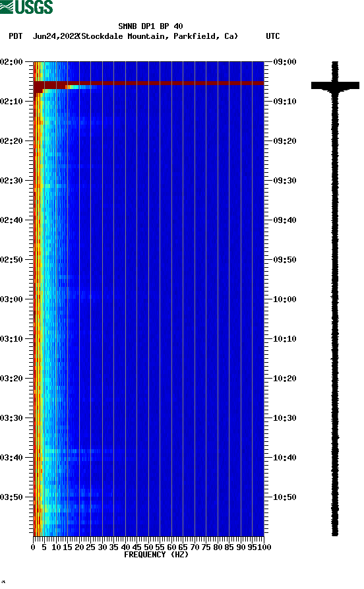Click the 02:00 PDT time label
This screenshot has height=589, width=364.
[x=11, y=62]
